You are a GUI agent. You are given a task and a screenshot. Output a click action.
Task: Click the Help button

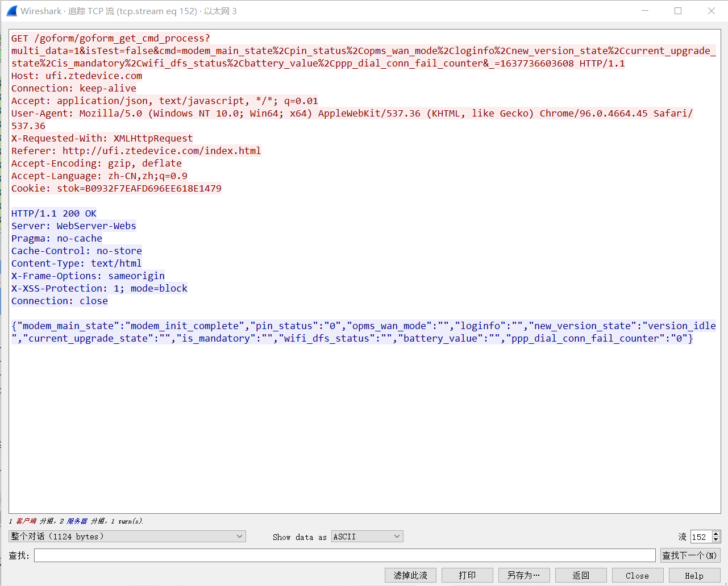click(694, 575)
